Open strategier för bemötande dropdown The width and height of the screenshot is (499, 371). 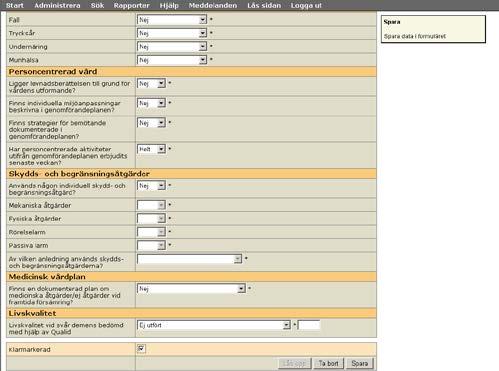[x=151, y=123]
